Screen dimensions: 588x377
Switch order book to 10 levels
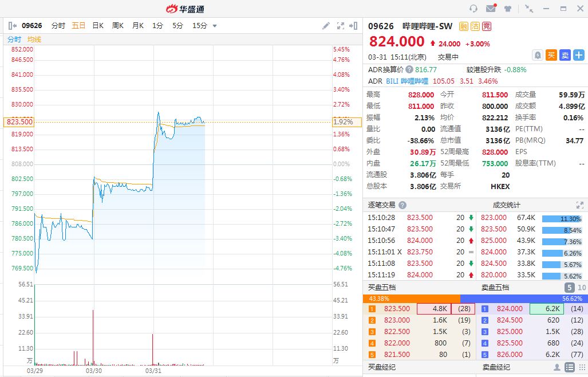[582, 288]
